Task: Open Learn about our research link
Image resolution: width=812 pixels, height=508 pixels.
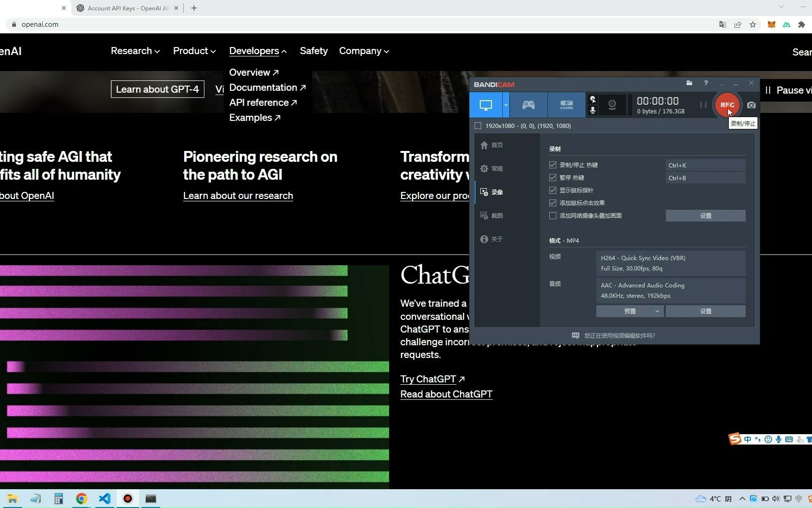Action: pos(238,196)
